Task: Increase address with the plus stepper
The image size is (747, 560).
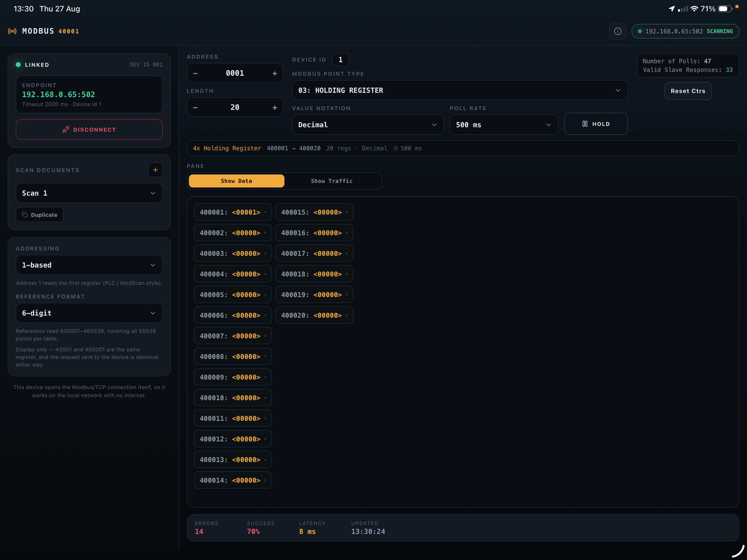Action: 274,73
